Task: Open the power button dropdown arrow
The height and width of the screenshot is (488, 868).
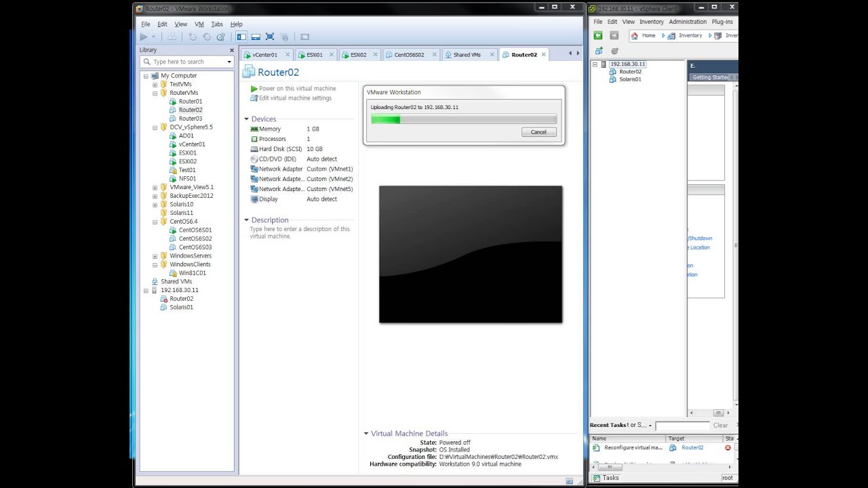Action: [153, 37]
